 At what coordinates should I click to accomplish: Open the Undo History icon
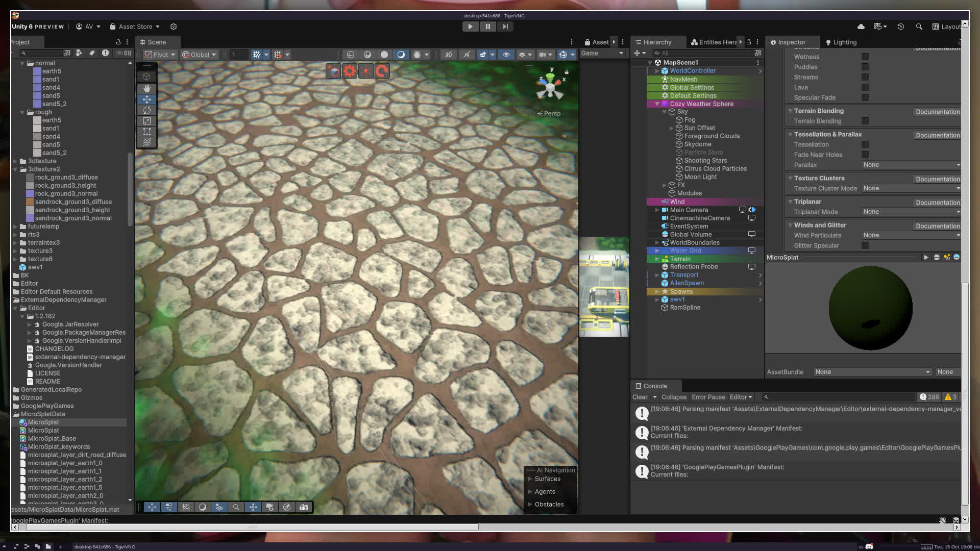(901, 27)
